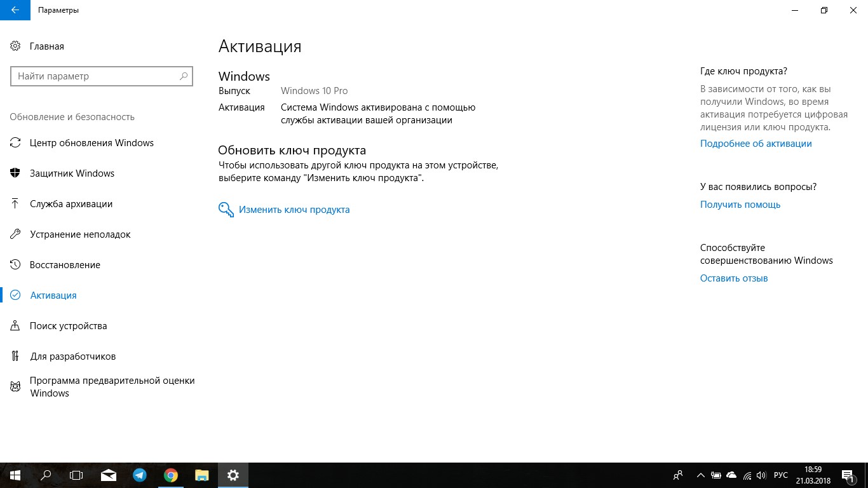Open File Explorer from the taskbar
868x488 pixels.
[201, 475]
